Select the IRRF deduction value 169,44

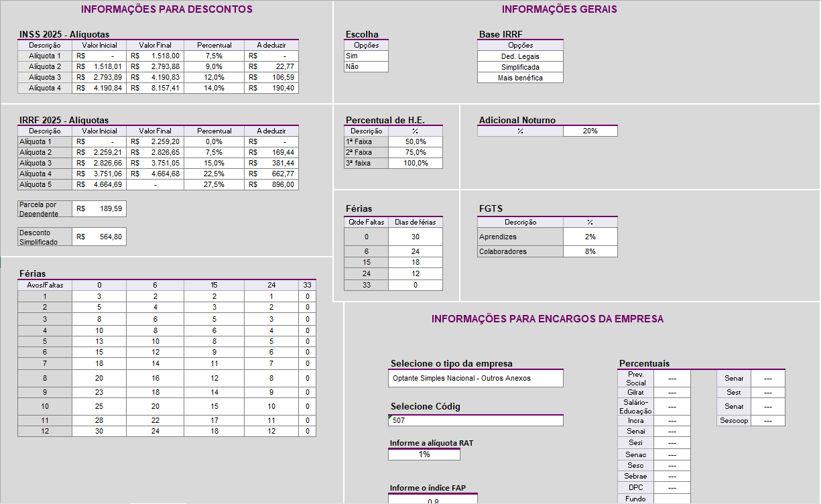[271, 152]
